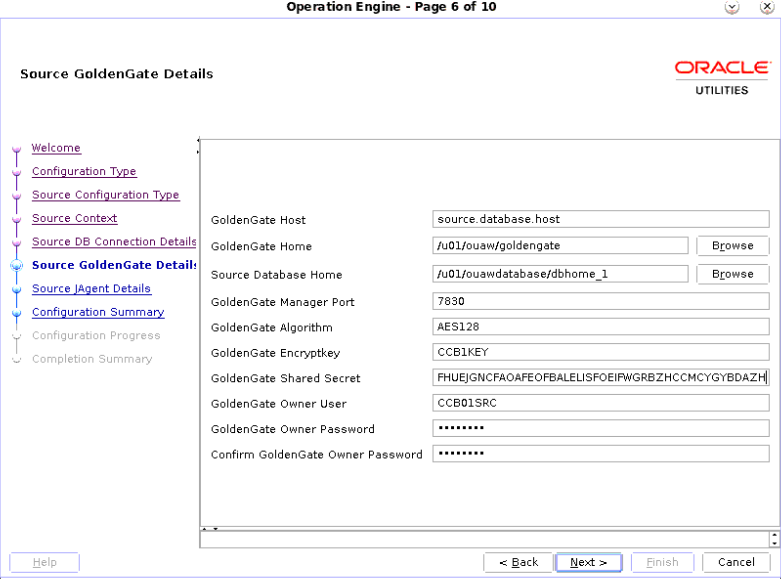Click the message pane scrollbar stepper
The image size is (781, 579).
pos(774,539)
